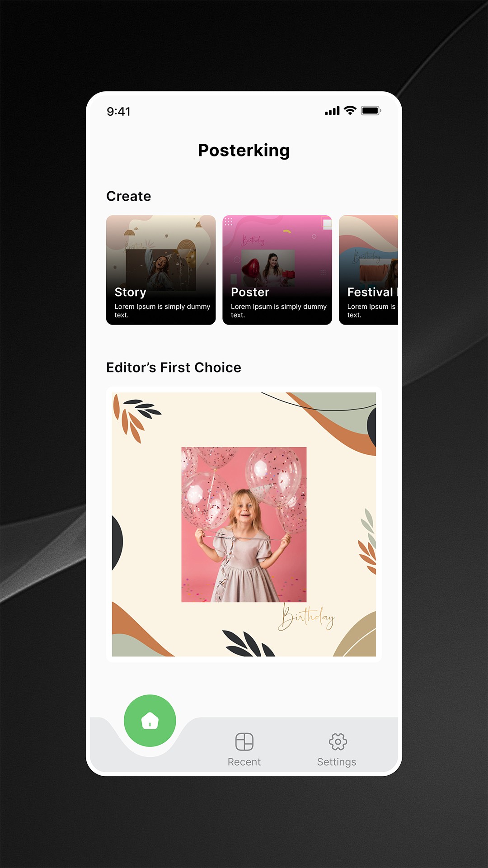488x868 pixels.
Task: Open the Recent tab grid icon
Action: tap(244, 742)
